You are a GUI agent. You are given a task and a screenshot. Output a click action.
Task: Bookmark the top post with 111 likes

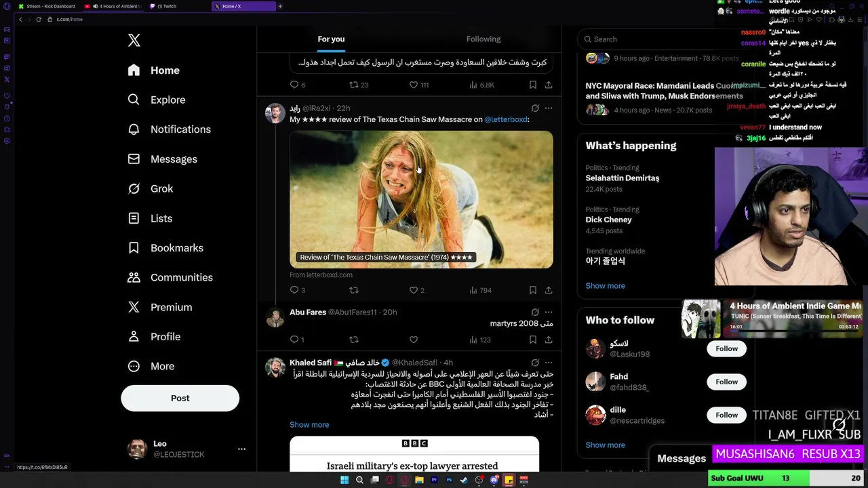click(x=533, y=85)
